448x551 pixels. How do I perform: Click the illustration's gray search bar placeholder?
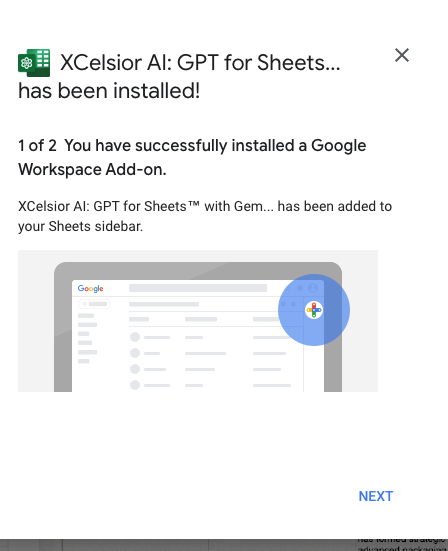198,288
